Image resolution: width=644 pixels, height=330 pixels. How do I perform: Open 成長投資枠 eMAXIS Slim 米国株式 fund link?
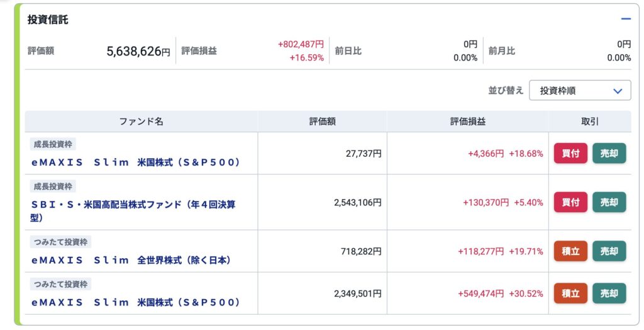[136, 162]
